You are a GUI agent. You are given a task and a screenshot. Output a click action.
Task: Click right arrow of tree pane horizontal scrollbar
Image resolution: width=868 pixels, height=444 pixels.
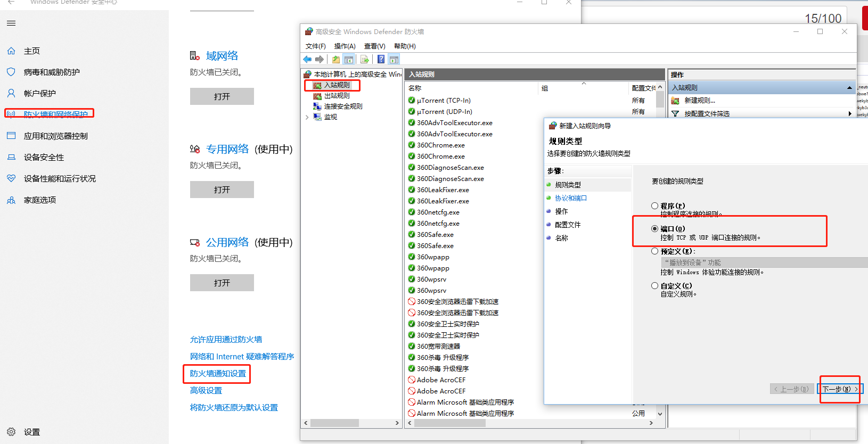tap(397, 423)
